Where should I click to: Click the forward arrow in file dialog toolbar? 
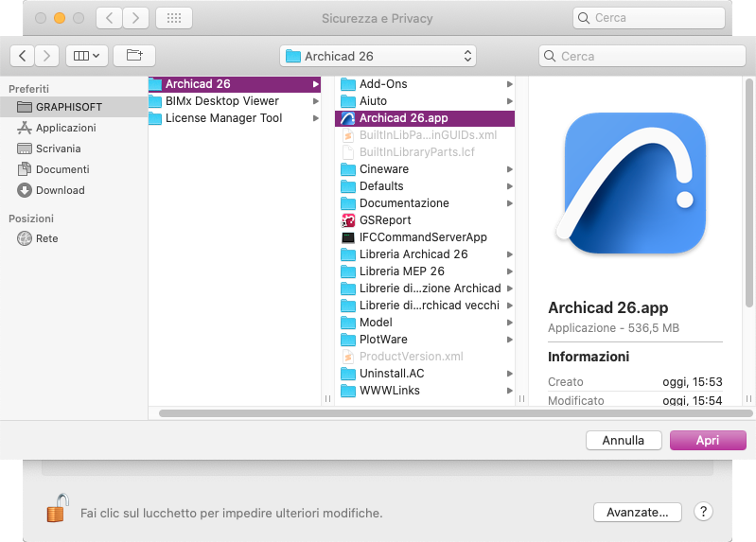point(46,56)
